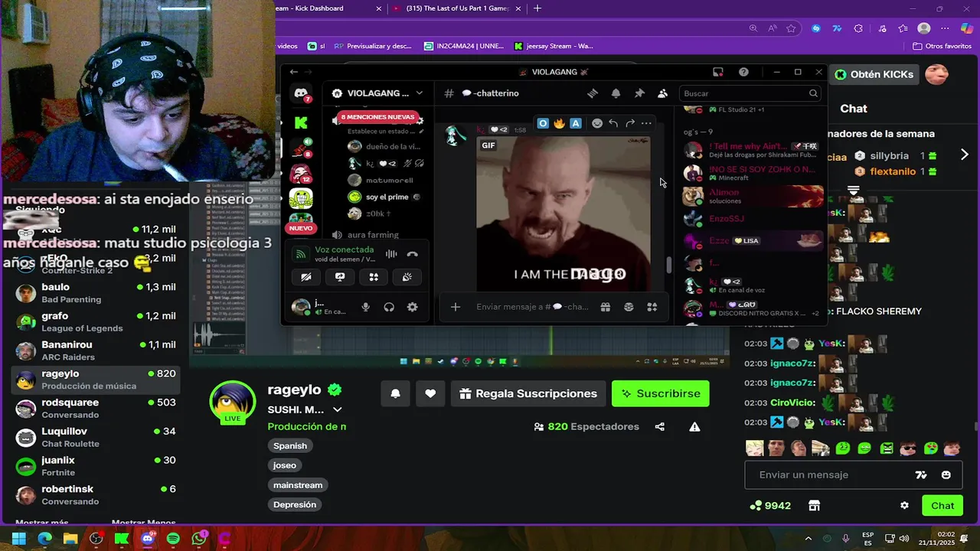Open Kick chat emote picker smiley

coord(946,474)
